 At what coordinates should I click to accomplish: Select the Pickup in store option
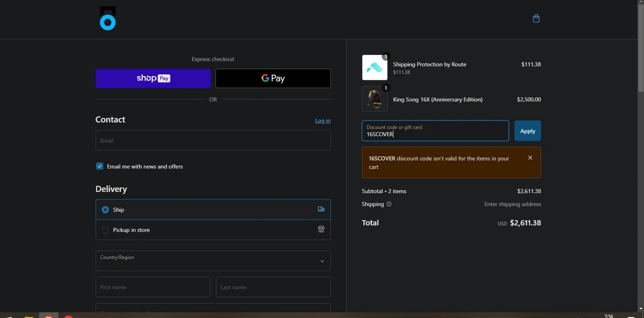(x=213, y=230)
